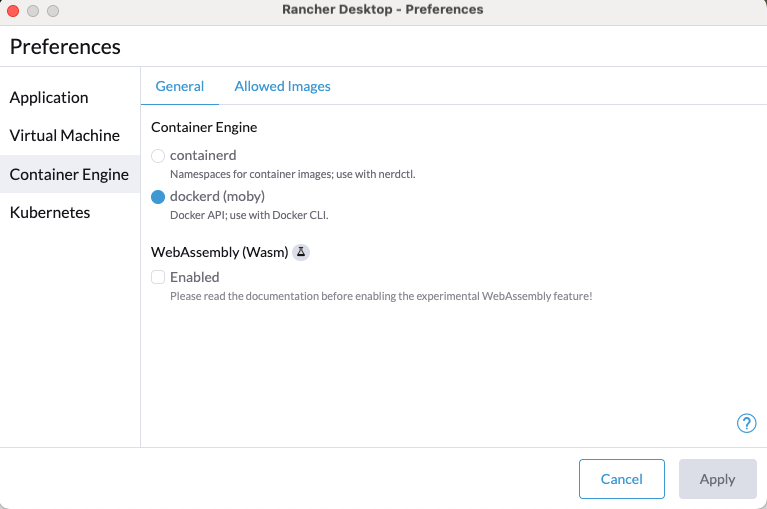Click the experimental flask icon beside WebAssembly
This screenshot has height=509, width=767.
click(x=301, y=252)
